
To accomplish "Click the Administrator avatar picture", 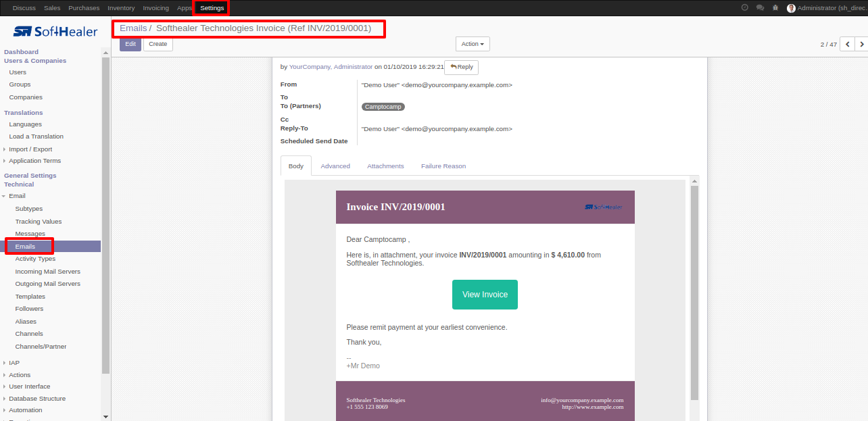I will (x=791, y=8).
